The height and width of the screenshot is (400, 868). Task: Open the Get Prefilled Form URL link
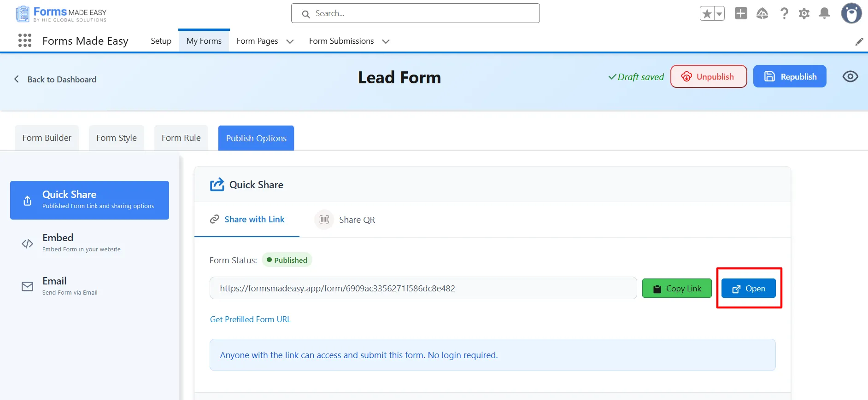click(250, 319)
